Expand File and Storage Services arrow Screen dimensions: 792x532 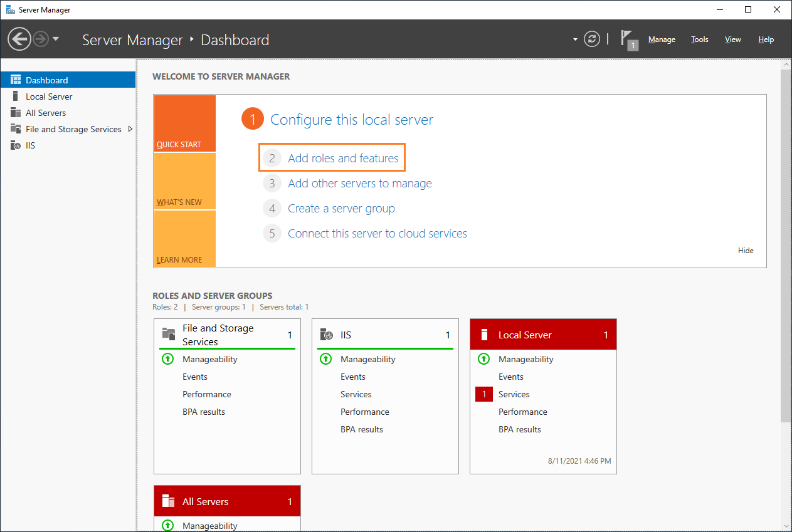point(130,129)
